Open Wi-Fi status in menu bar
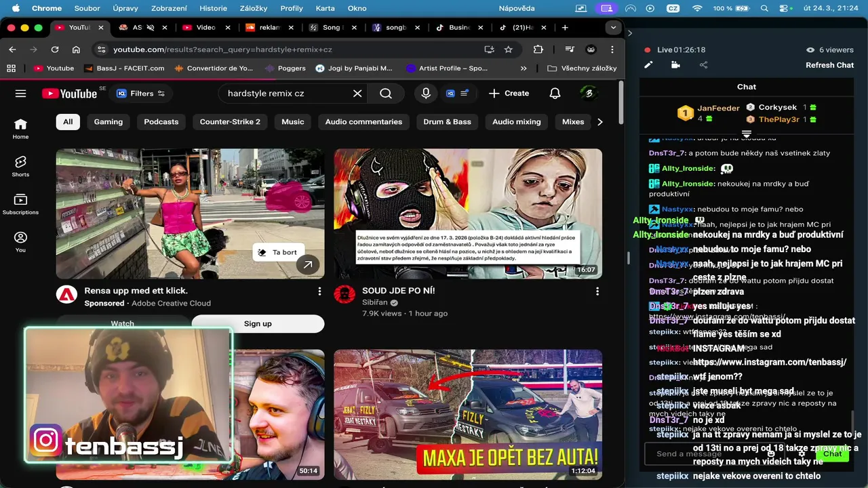868x488 pixels. (x=697, y=8)
